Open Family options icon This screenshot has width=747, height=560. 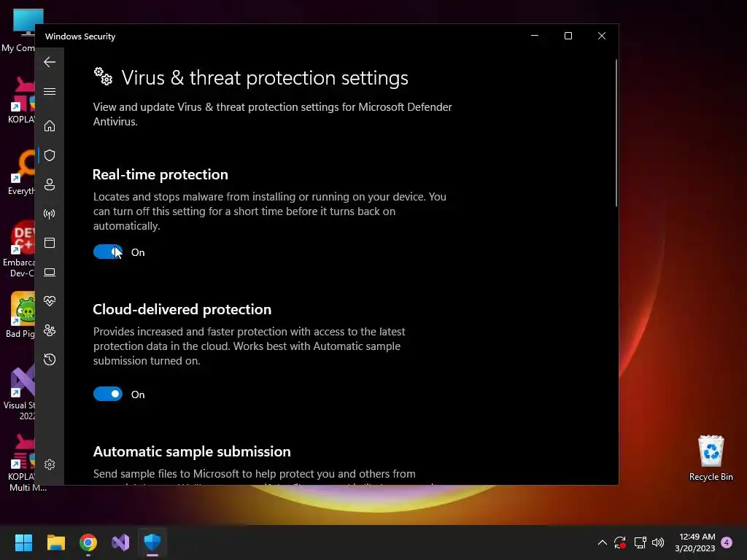point(50,330)
